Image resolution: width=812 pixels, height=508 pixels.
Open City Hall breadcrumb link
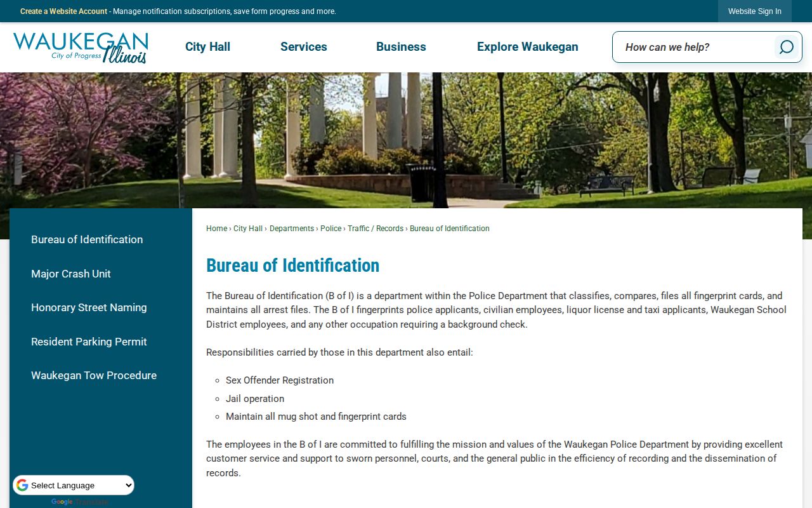[x=248, y=229]
